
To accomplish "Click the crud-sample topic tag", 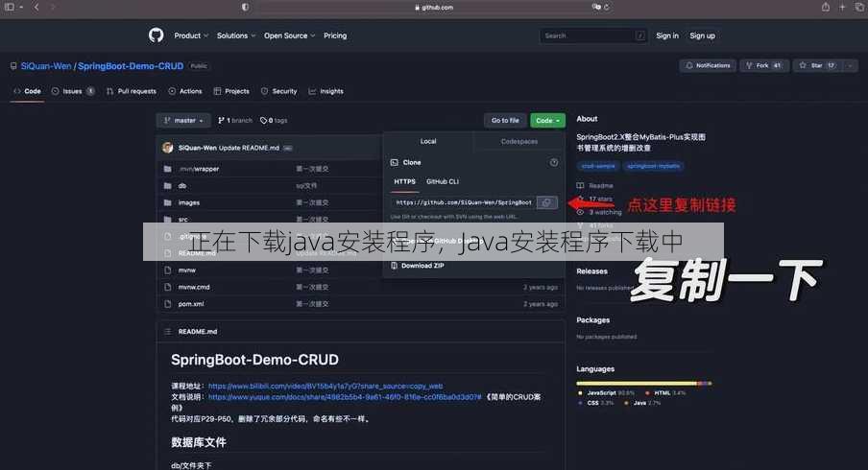I will 598,166.
